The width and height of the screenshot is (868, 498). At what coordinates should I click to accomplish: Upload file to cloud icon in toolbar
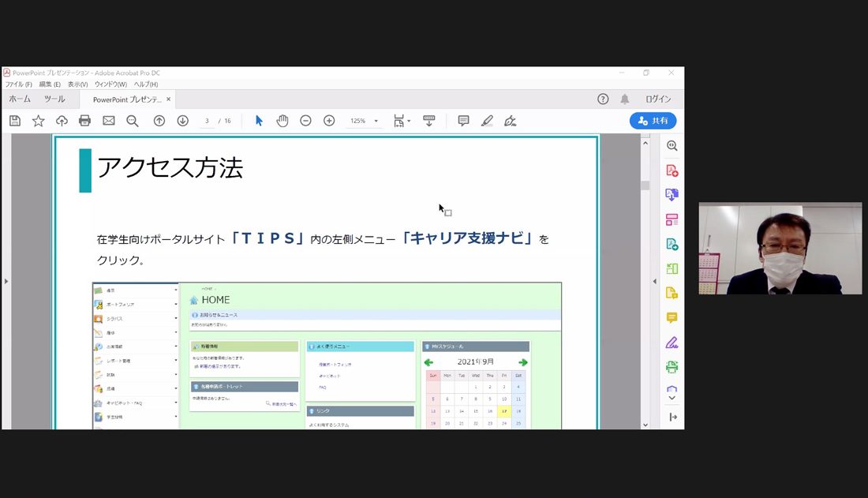[62, 121]
